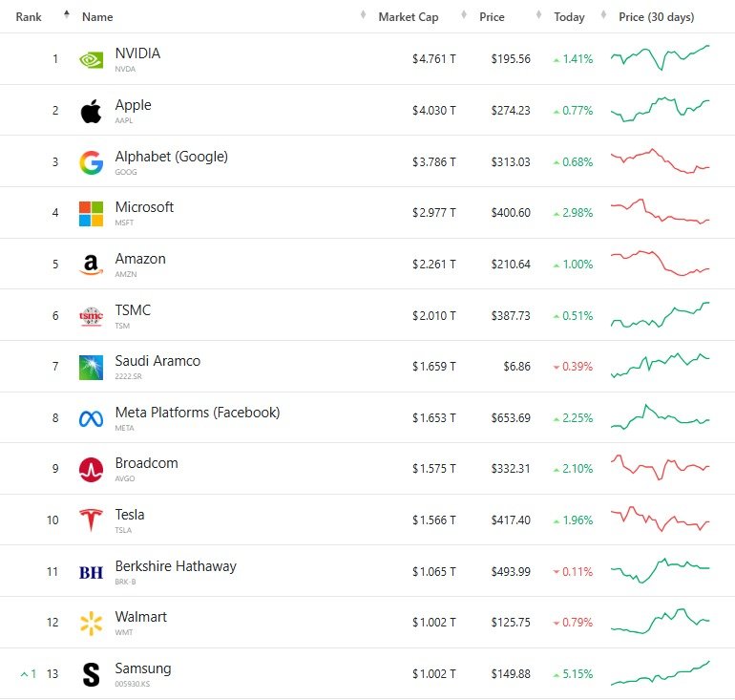Sort by the Name column header

97,17
